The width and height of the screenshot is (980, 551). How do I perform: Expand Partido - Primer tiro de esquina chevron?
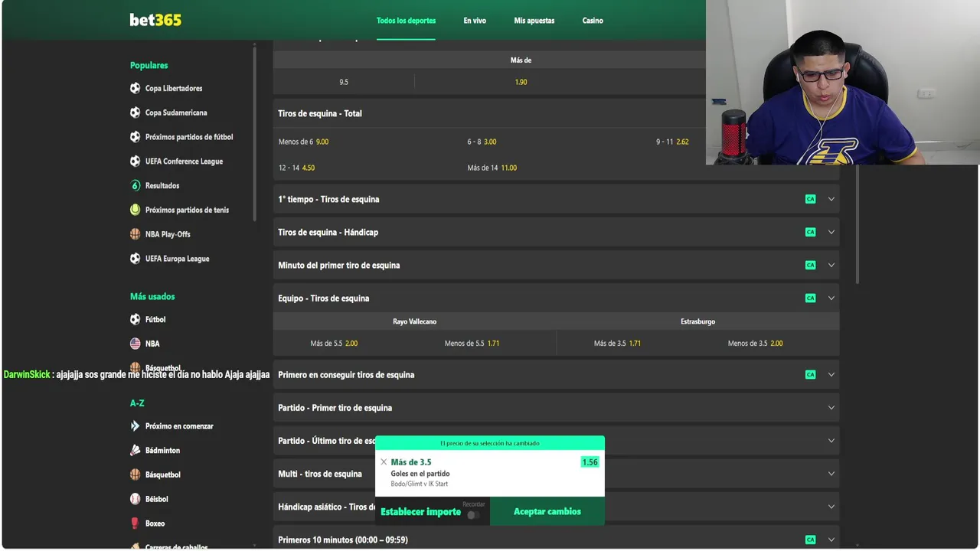(831, 408)
